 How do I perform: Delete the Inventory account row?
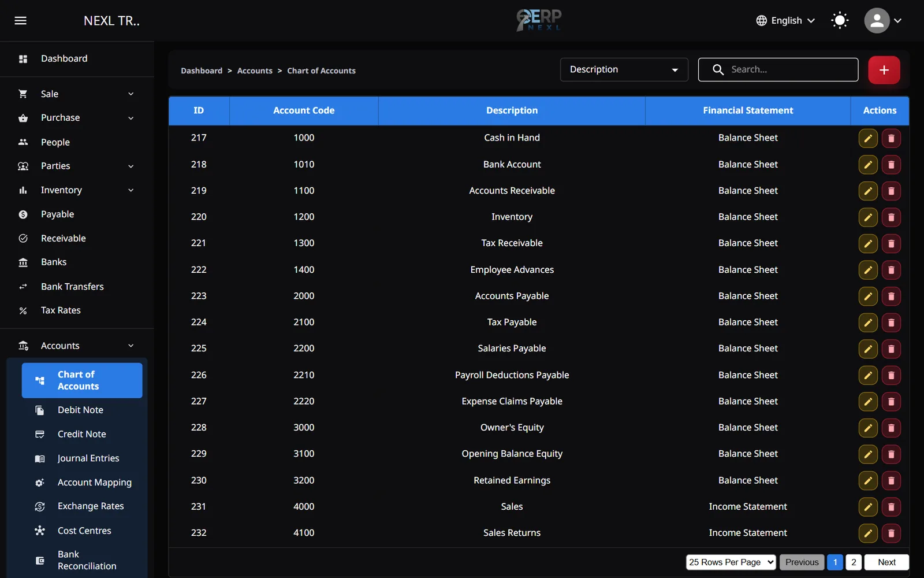click(x=891, y=217)
